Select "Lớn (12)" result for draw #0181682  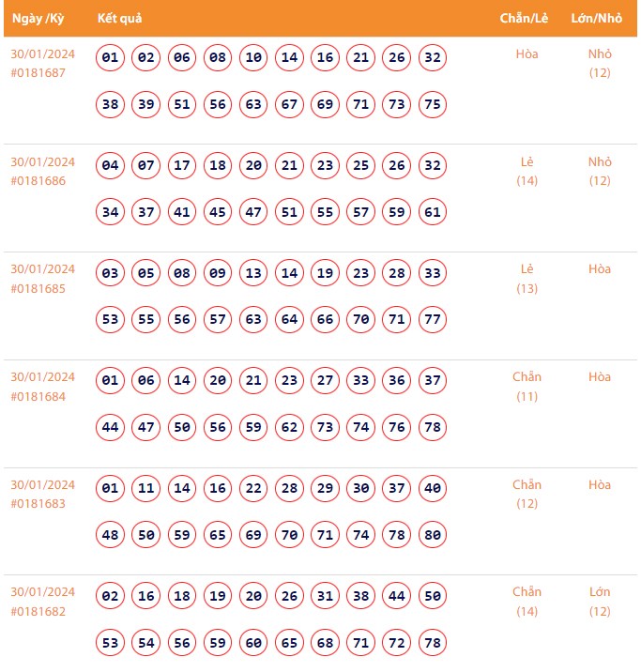click(600, 602)
